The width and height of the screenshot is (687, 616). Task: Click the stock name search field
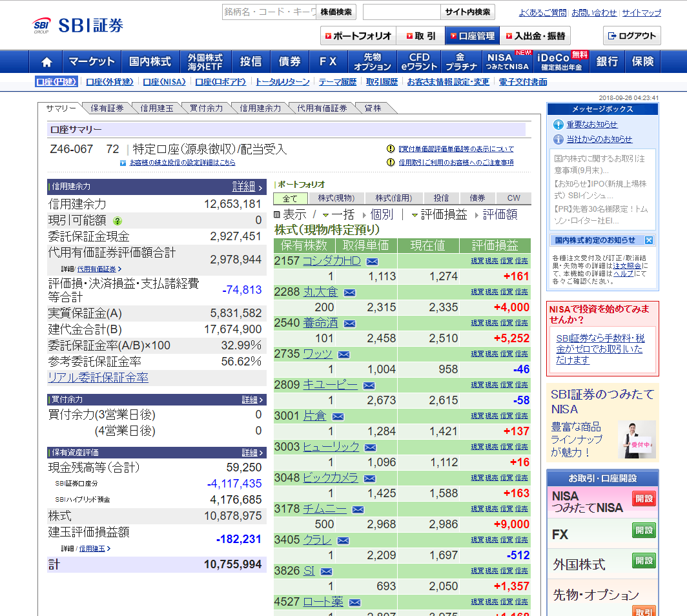[269, 12]
